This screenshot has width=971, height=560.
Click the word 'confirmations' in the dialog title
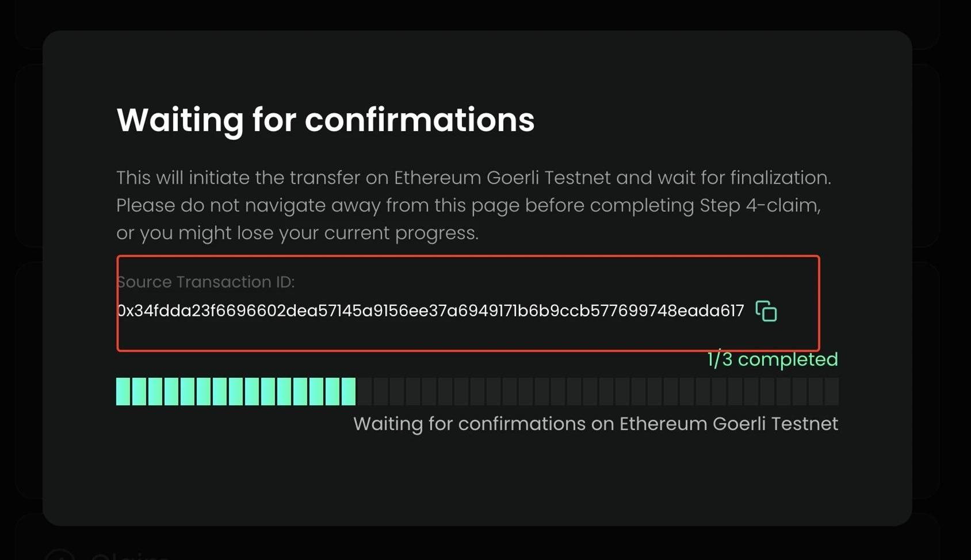click(x=419, y=120)
